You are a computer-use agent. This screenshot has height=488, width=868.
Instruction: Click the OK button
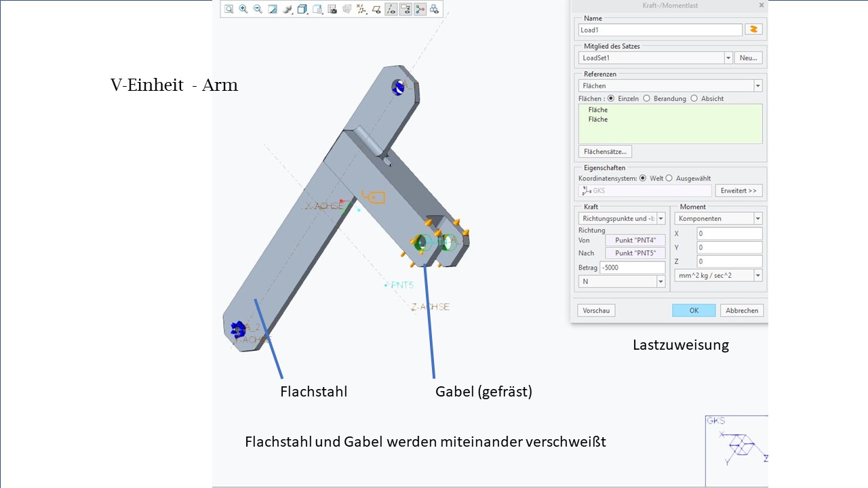pyautogui.click(x=694, y=310)
